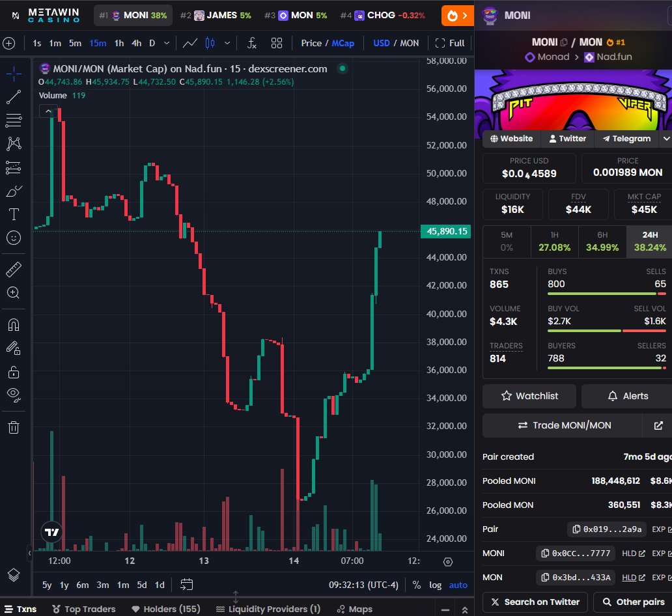Remove drawings with the trash icon
The height and width of the screenshot is (616, 672).
click(14, 427)
